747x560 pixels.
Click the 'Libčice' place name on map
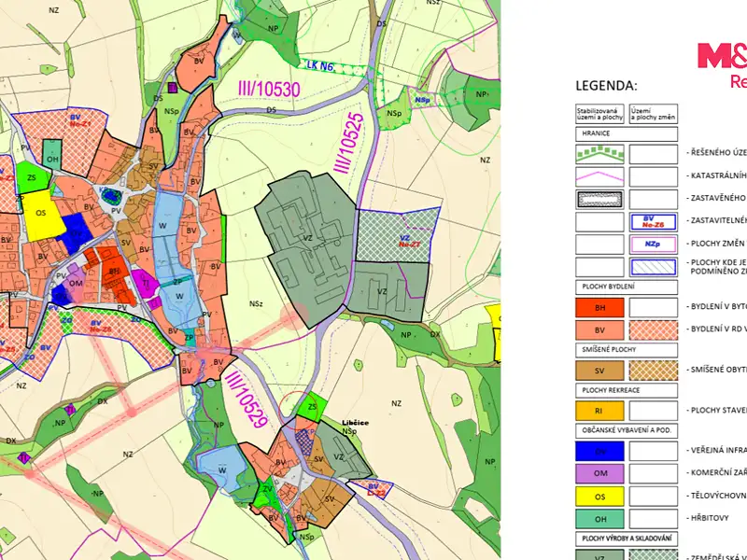(355, 423)
